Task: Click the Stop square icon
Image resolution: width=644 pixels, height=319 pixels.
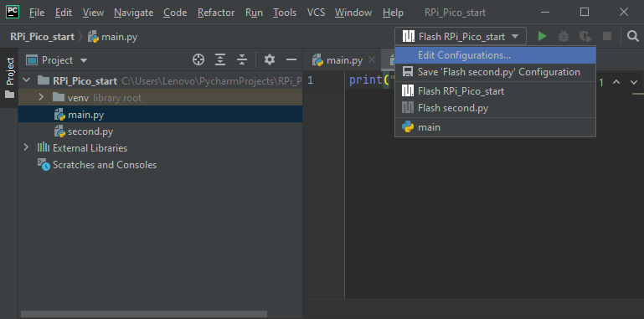Action: coord(607,37)
